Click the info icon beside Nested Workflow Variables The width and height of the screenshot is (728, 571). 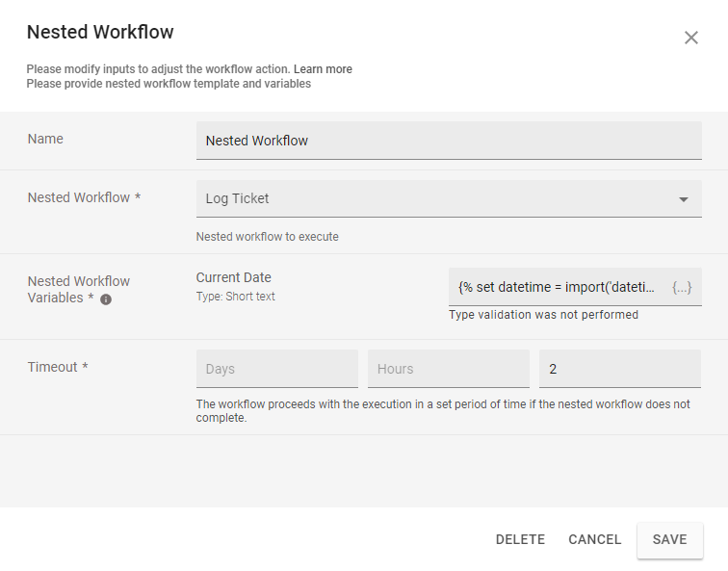tap(106, 299)
